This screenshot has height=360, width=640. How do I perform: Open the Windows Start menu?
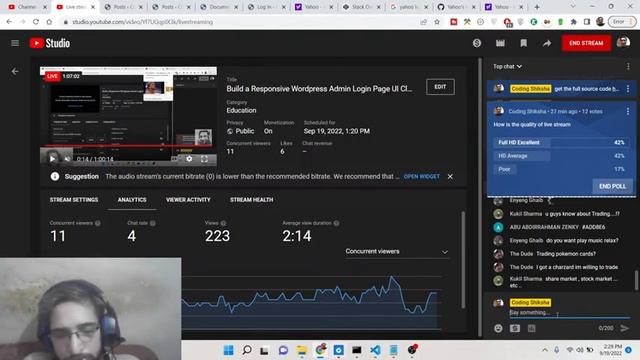[229, 350]
